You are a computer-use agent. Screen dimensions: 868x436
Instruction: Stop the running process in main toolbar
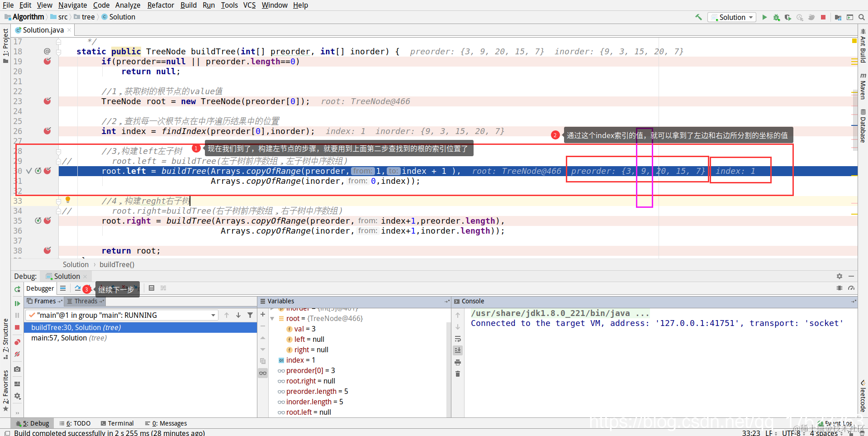point(823,17)
